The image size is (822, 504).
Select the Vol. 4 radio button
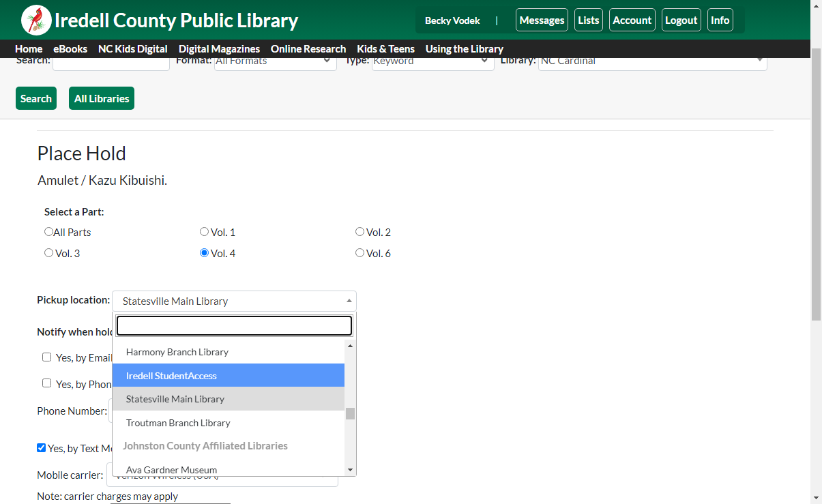click(204, 253)
